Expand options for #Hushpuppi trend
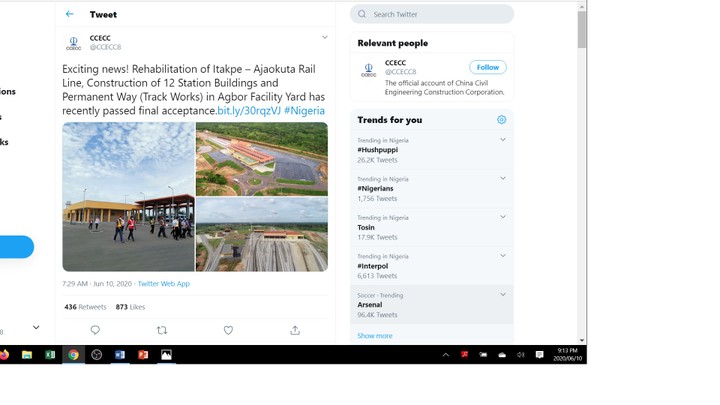This screenshot has height=405, width=720. 502,140
